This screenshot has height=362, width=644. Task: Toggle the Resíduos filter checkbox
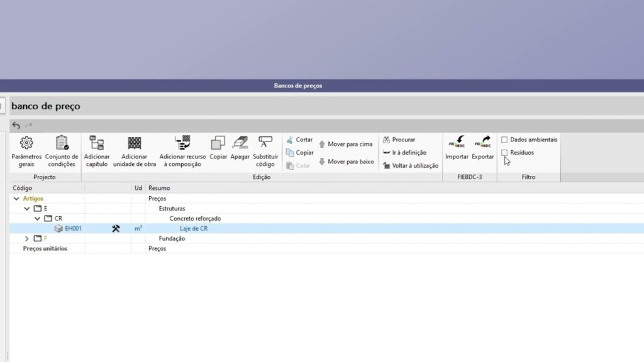click(504, 153)
